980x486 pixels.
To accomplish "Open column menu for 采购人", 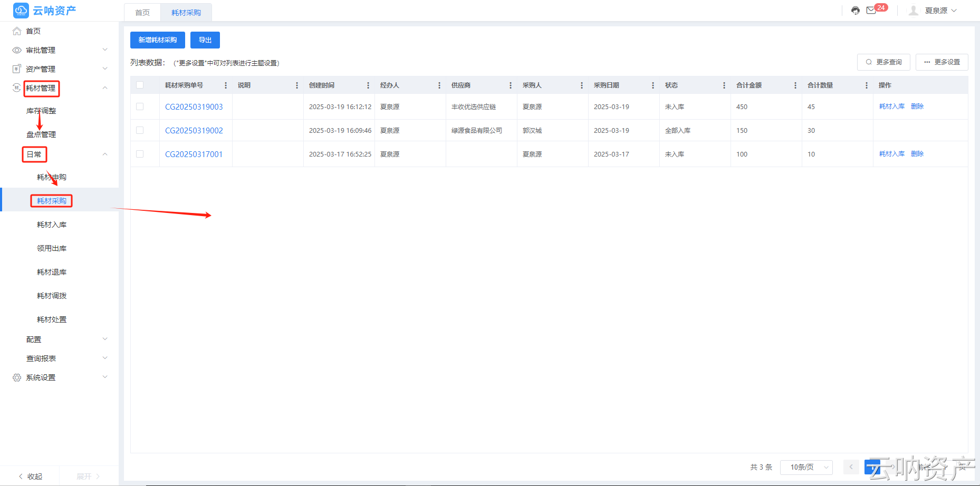I will click(582, 85).
